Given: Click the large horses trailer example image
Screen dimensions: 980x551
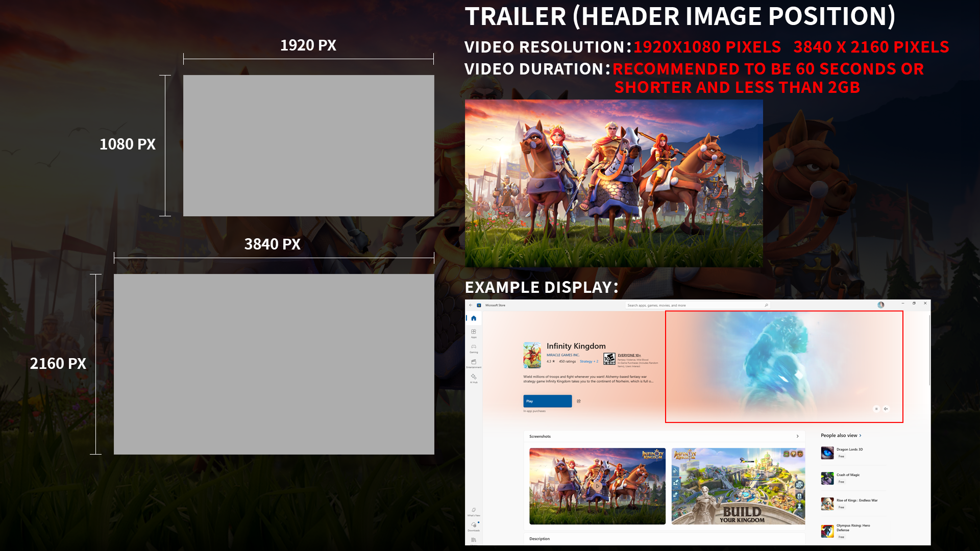Looking at the screenshot, I should 614,183.
